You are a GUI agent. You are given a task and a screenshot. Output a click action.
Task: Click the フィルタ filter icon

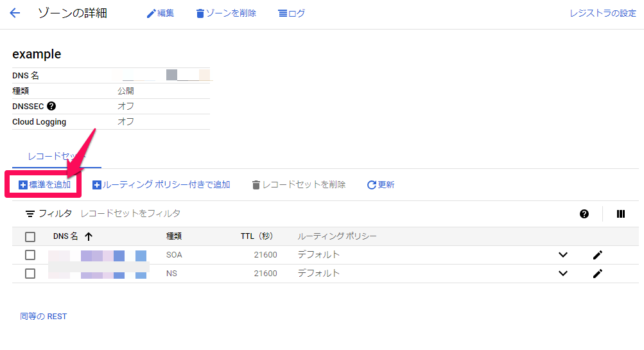(30, 214)
